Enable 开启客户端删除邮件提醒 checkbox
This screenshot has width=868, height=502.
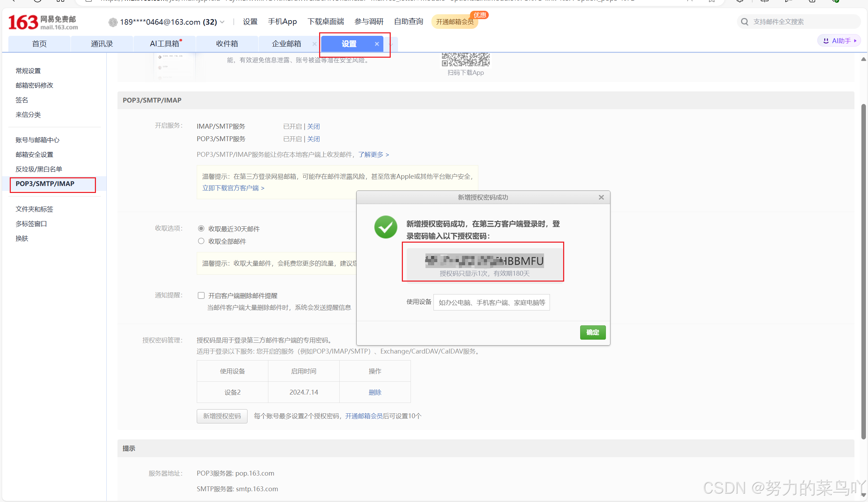[201, 295]
